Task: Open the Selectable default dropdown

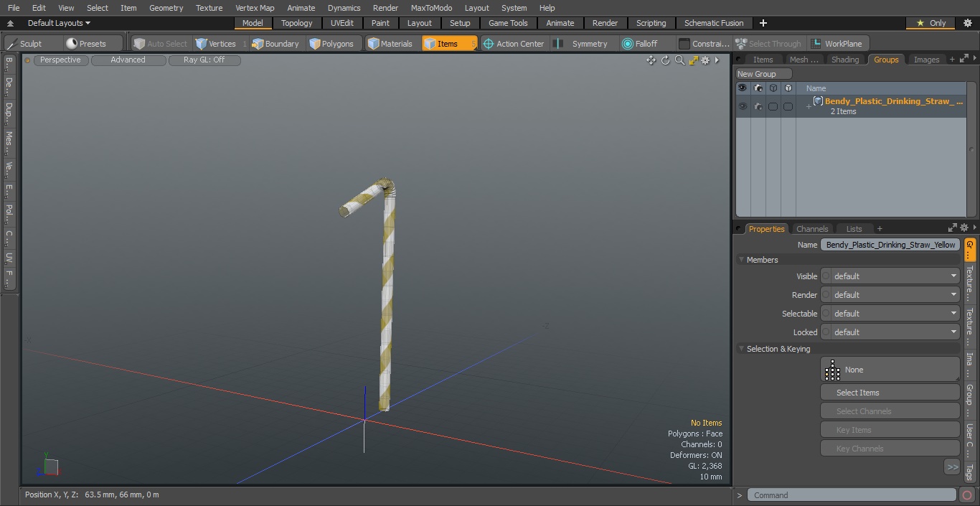Action: point(890,314)
